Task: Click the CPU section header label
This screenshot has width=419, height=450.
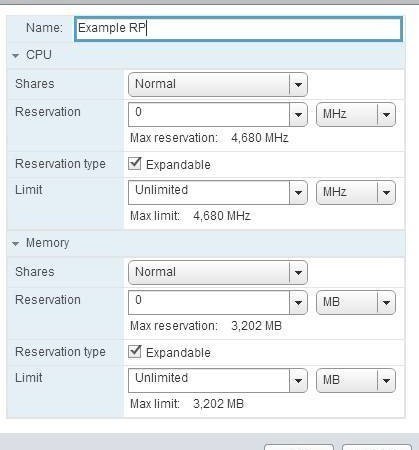Action: coord(39,55)
